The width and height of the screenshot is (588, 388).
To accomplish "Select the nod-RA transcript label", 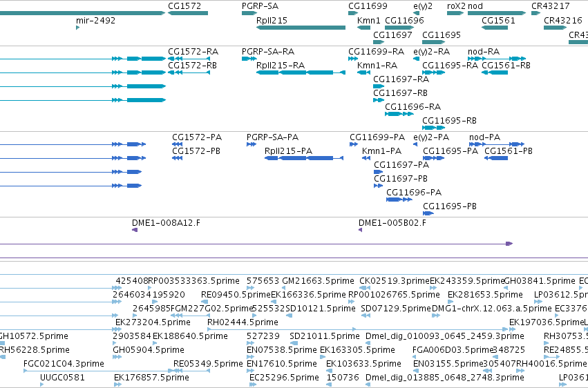I will (x=484, y=51).
